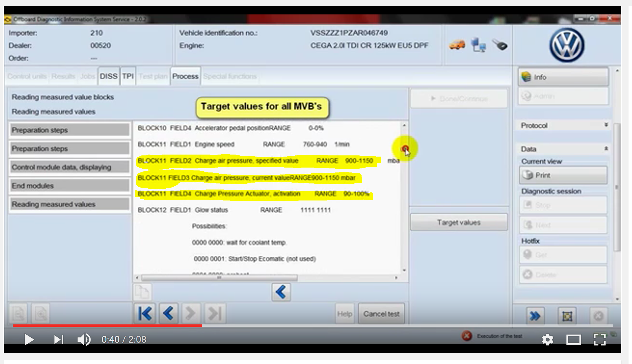Skip to next video
The image size is (632, 364).
(59, 339)
